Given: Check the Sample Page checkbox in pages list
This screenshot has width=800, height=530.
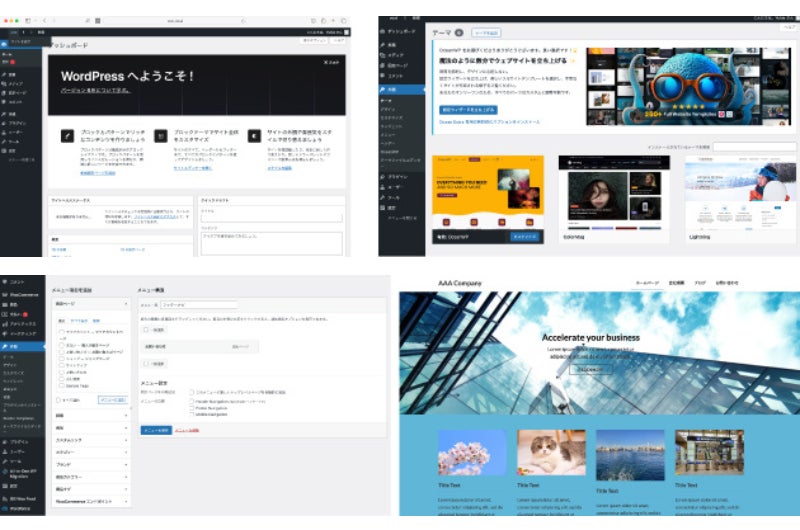Looking at the screenshot, I should coord(62,386).
